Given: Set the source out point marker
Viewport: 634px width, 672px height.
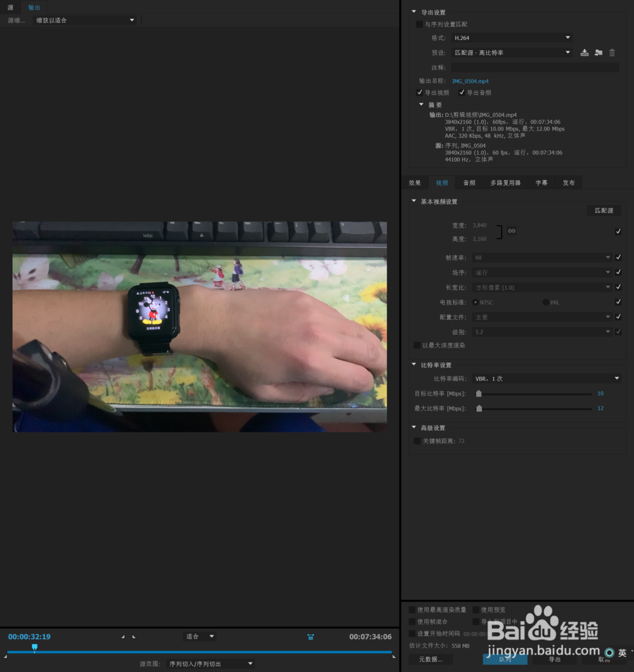Looking at the screenshot, I should 133,636.
